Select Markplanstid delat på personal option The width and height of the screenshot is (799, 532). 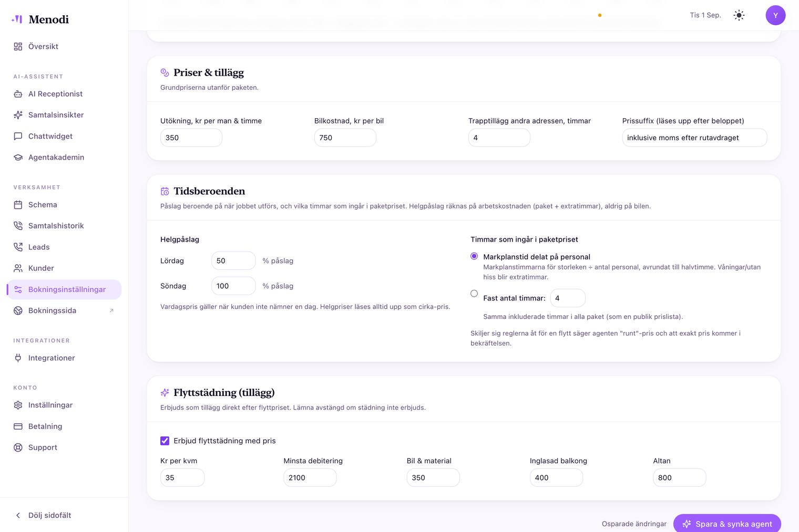[x=474, y=256]
